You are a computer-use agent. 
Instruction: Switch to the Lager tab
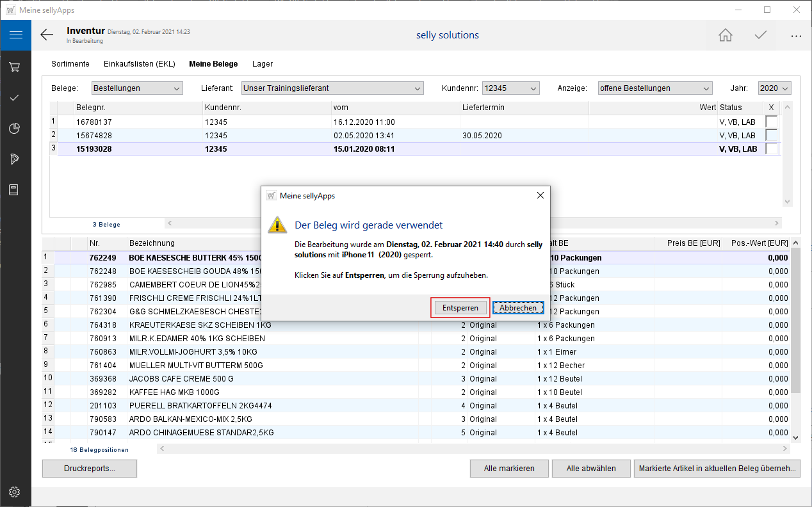[263, 64]
